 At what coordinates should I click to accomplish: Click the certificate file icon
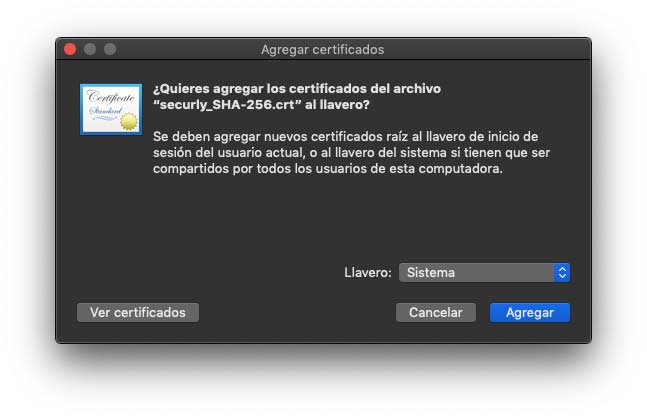[x=111, y=109]
